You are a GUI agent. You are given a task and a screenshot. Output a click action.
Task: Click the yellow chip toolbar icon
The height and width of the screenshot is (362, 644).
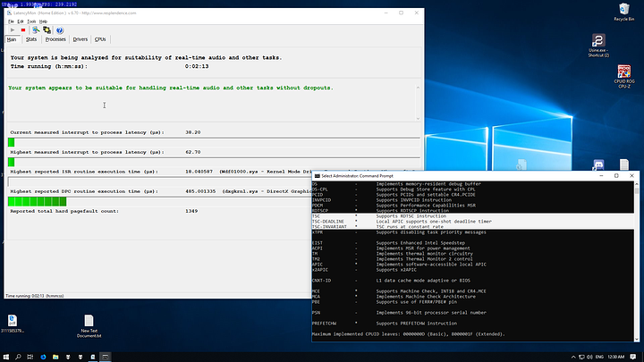[47, 30]
